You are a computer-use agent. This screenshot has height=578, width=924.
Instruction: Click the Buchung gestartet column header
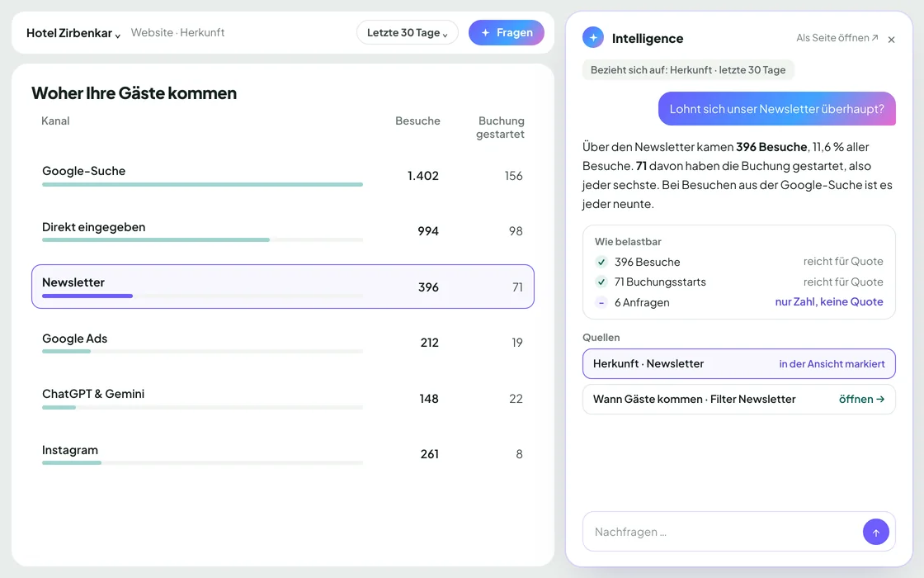[500, 127]
